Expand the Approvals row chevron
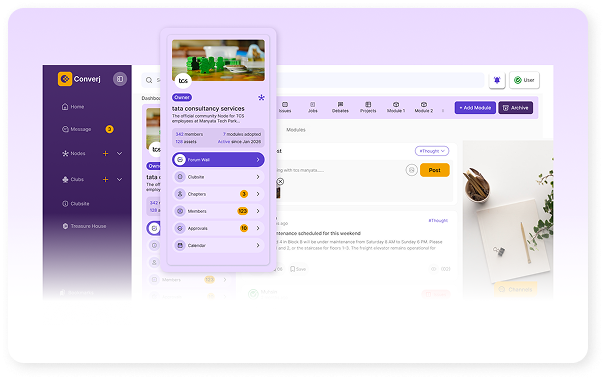Viewport: 604px width, 379px height. tap(258, 228)
